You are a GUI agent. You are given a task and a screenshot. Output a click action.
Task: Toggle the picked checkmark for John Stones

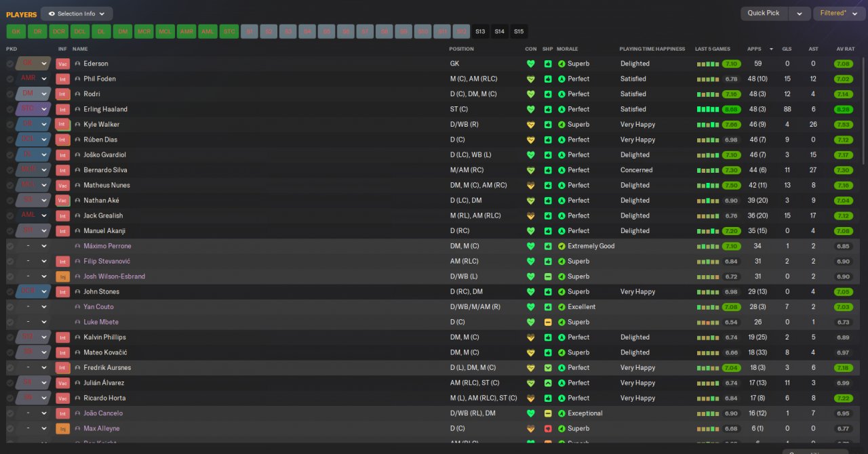click(10, 292)
